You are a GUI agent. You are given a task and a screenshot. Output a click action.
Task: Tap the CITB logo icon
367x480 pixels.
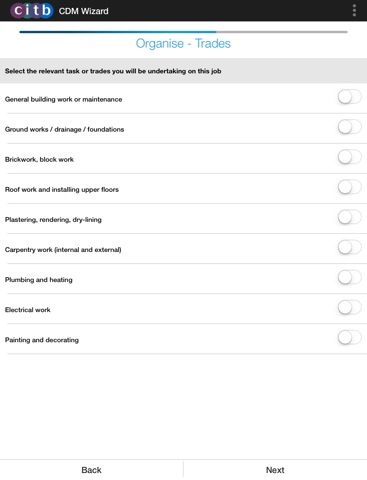pyautogui.click(x=32, y=11)
